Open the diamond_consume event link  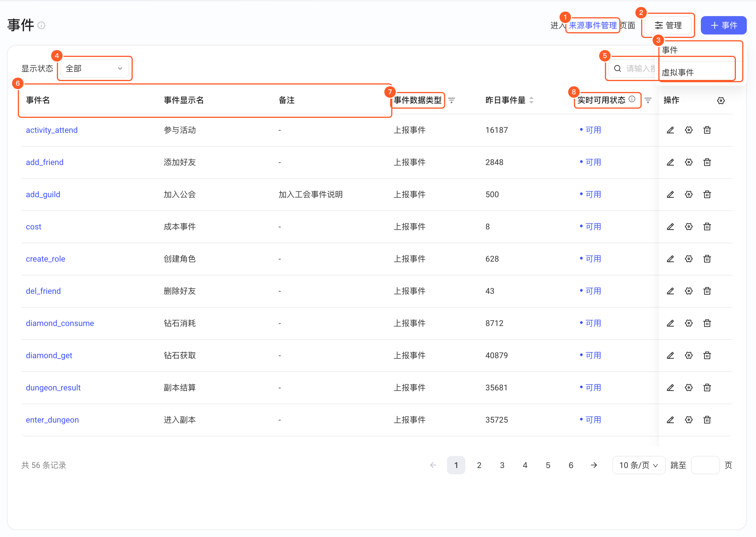coord(60,323)
